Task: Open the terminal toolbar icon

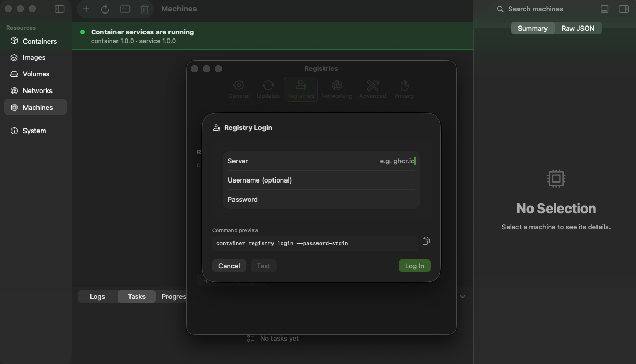Action: point(125,9)
